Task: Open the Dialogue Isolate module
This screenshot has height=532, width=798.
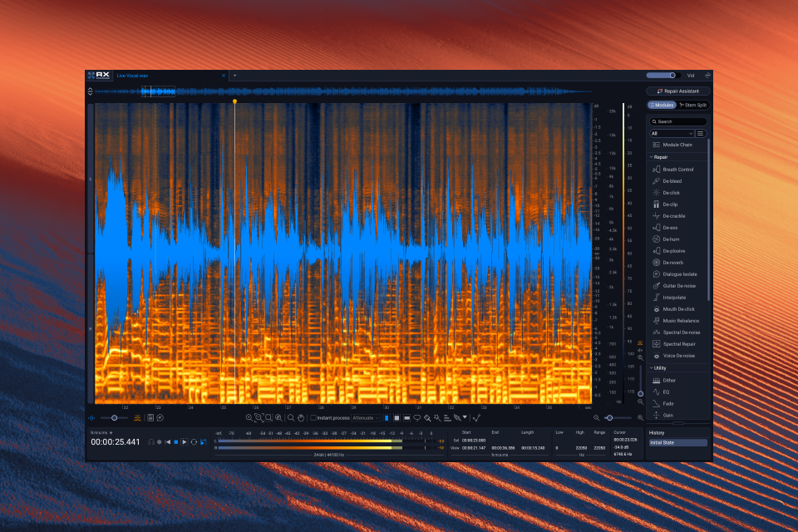Action: point(677,274)
